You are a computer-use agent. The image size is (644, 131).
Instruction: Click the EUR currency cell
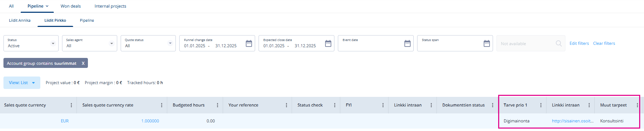coord(65,121)
